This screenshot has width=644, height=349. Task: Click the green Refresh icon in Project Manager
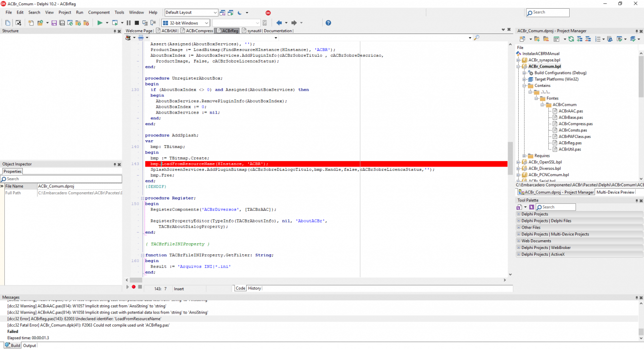tap(571, 39)
